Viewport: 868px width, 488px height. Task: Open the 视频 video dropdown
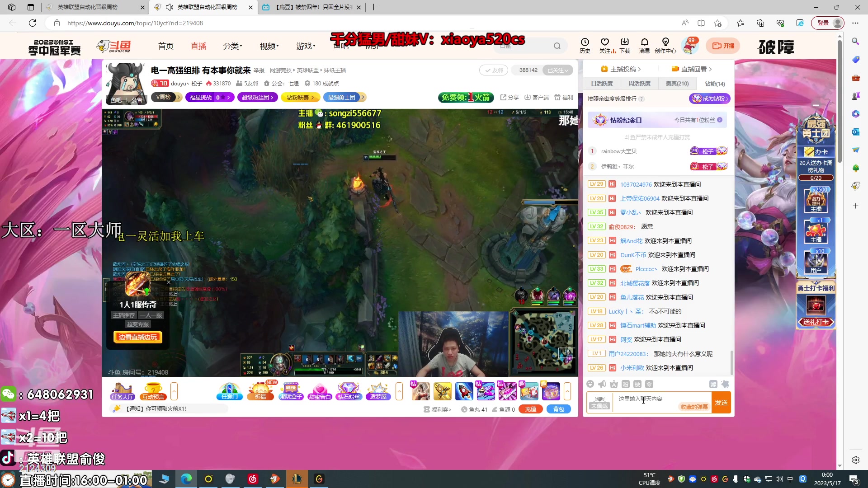(269, 46)
